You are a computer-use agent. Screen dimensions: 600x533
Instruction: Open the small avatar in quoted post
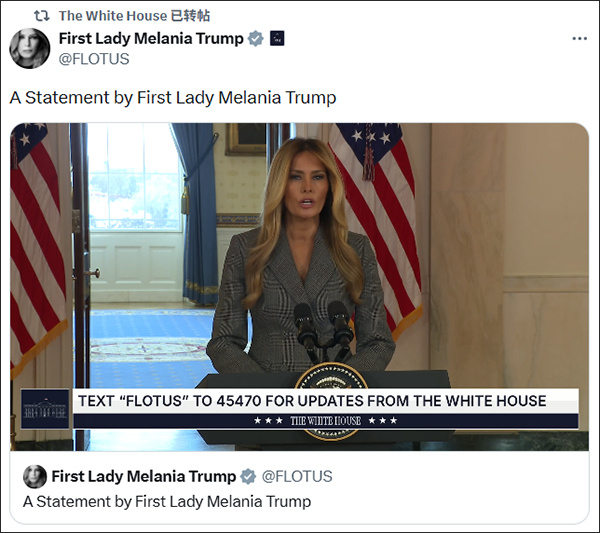pyautogui.click(x=35, y=477)
